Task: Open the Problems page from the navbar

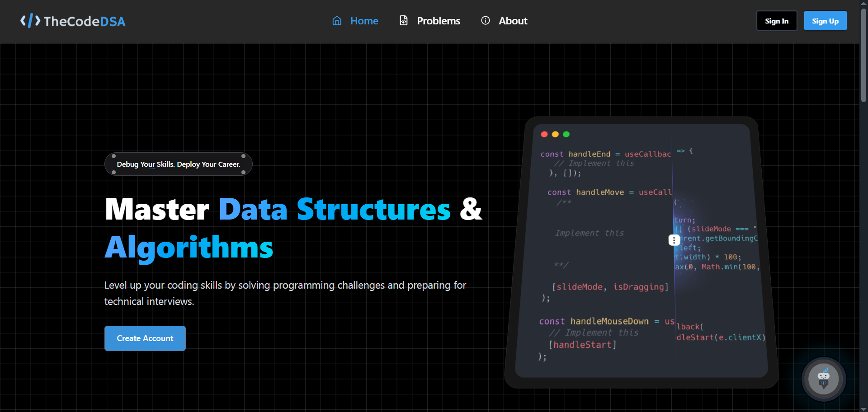Action: coord(439,20)
